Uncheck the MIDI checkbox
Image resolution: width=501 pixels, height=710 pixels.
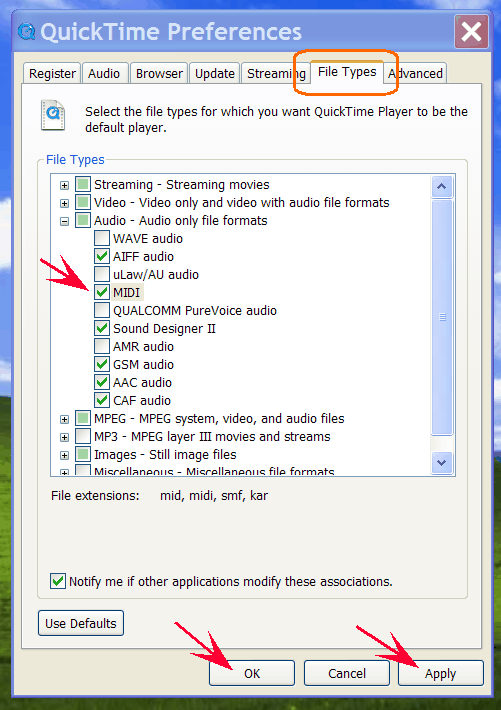[102, 293]
